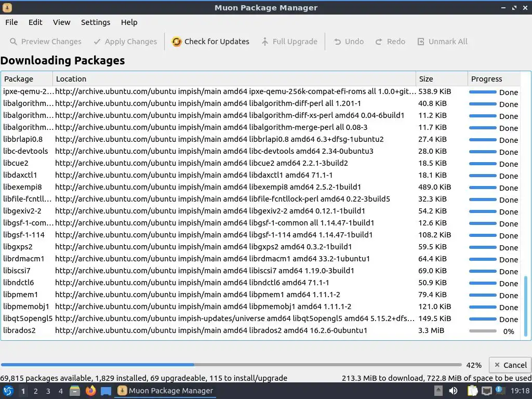
Task: Select the libpmemobj1 package name
Action: (x=26, y=307)
